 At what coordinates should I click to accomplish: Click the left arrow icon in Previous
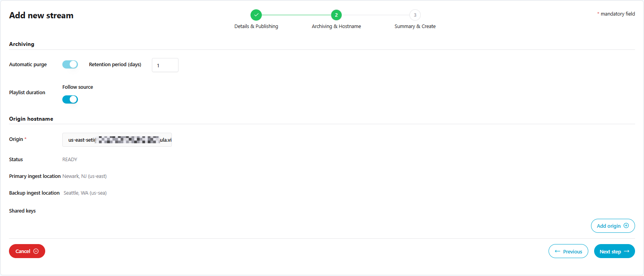coord(557,251)
